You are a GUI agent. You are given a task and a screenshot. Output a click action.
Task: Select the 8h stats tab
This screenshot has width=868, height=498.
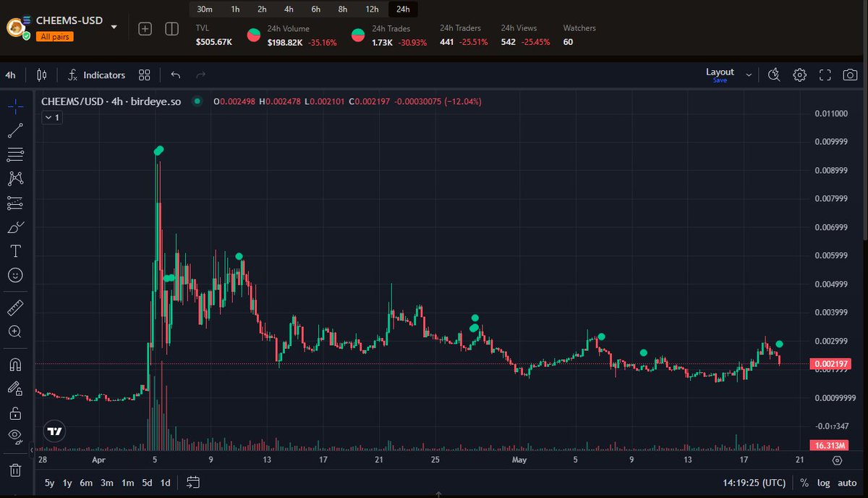[x=343, y=9]
